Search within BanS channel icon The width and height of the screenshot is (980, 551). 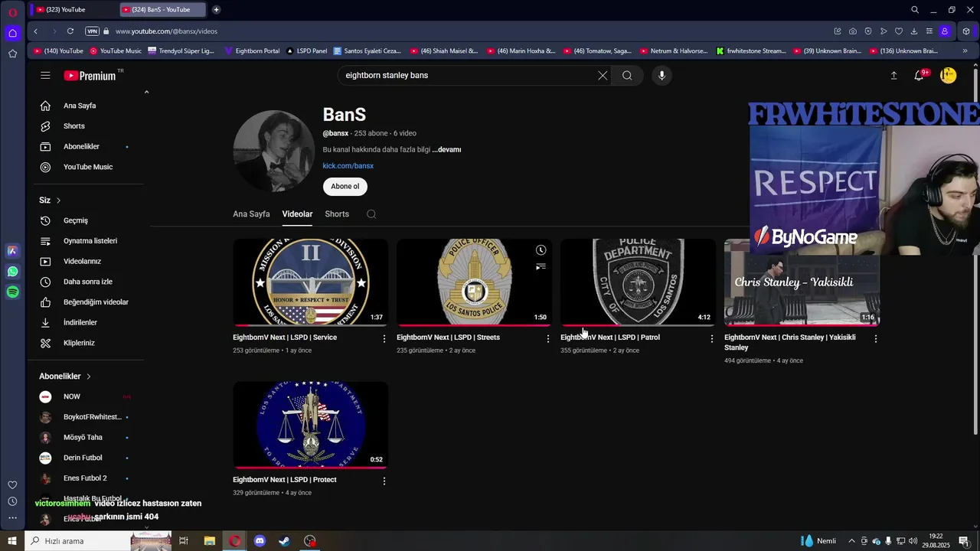point(371,214)
